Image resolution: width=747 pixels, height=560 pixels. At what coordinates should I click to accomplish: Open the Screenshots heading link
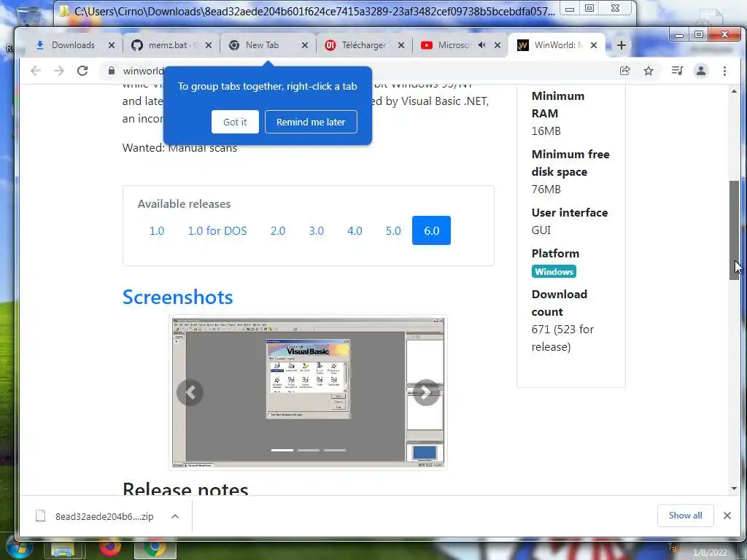pos(178,297)
